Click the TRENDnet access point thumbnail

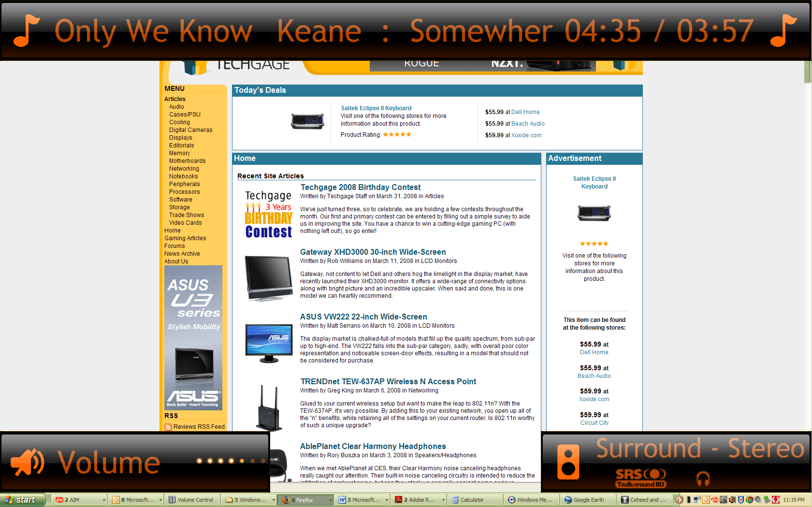(x=269, y=407)
